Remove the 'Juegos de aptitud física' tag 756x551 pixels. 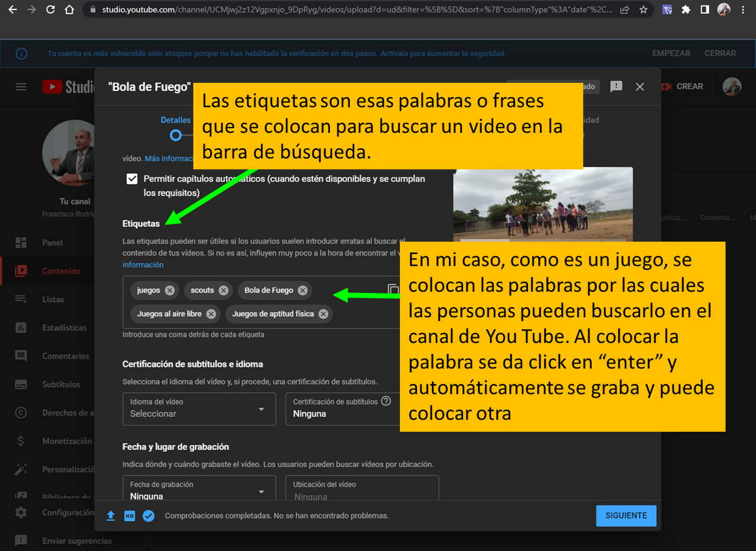point(323,314)
